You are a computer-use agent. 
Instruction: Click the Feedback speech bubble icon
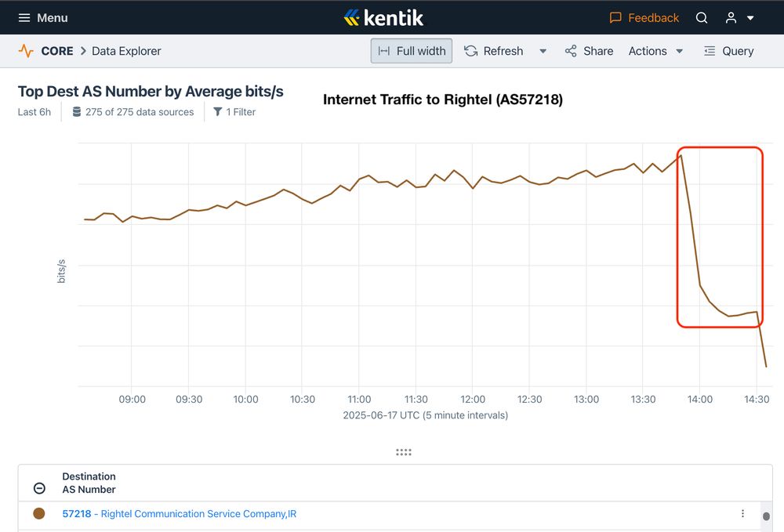(615, 18)
